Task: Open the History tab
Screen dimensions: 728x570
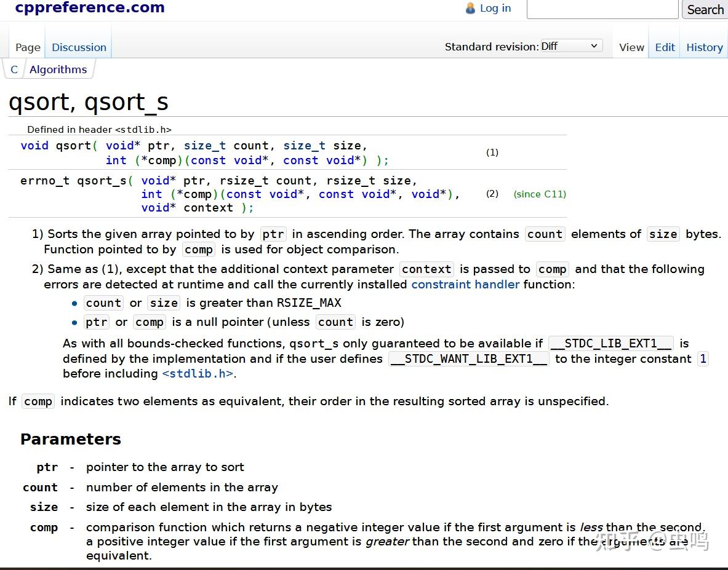Action: click(704, 47)
